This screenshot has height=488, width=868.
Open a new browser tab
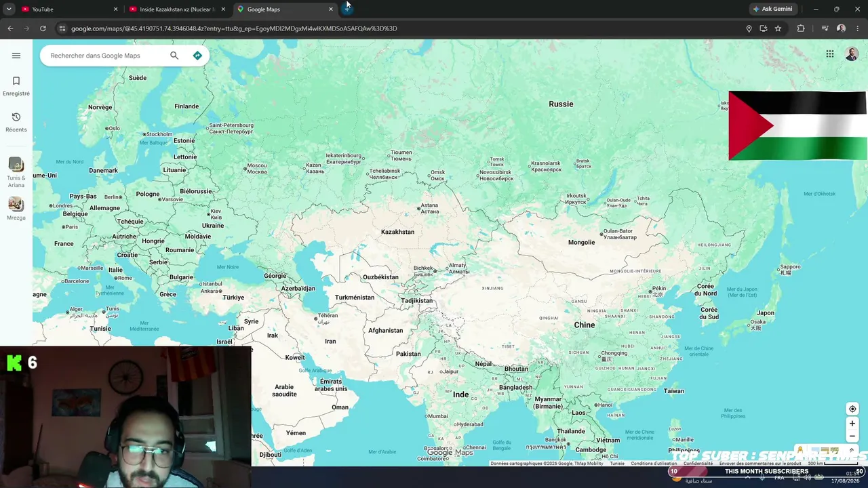[x=347, y=9]
